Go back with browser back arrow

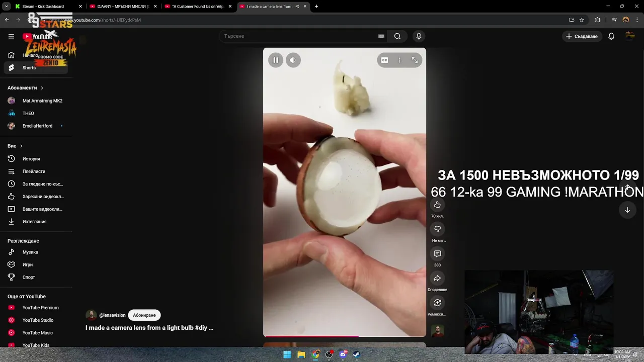[x=7, y=20]
